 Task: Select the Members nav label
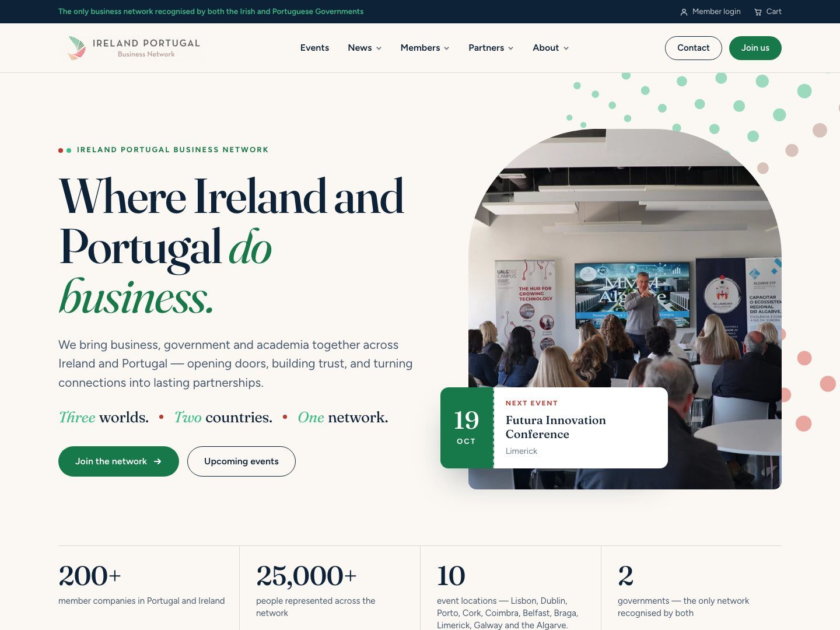420,48
